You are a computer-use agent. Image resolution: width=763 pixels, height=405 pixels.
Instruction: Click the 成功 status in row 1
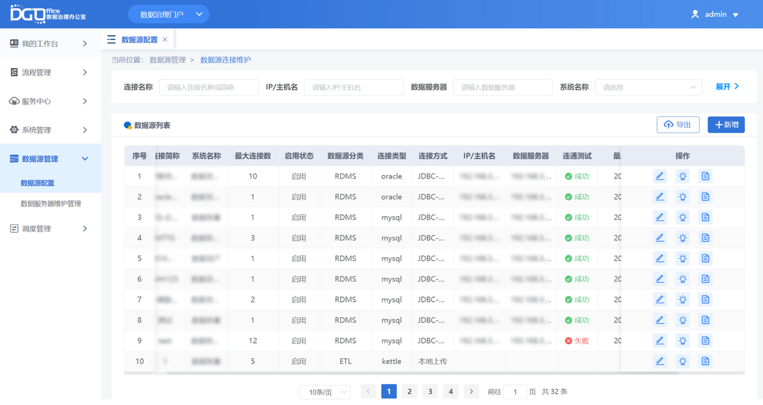pyautogui.click(x=577, y=176)
